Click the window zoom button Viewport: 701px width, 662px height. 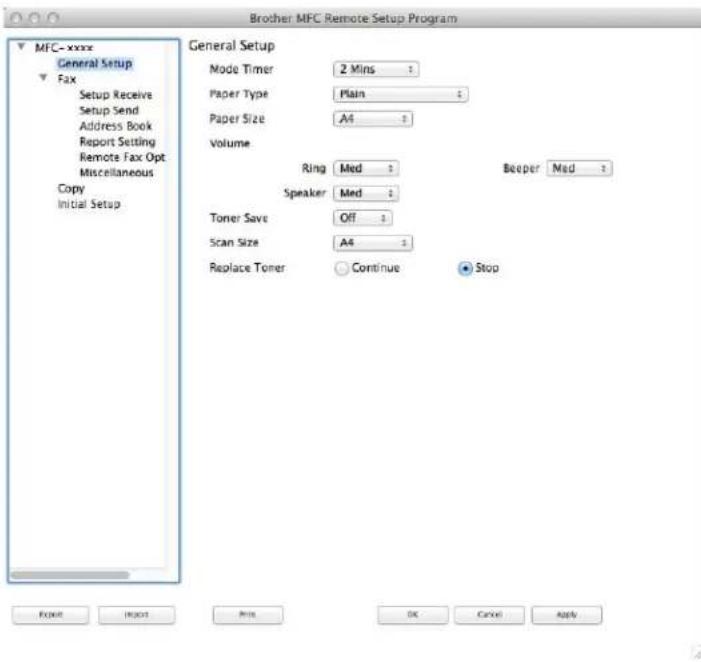point(53,18)
